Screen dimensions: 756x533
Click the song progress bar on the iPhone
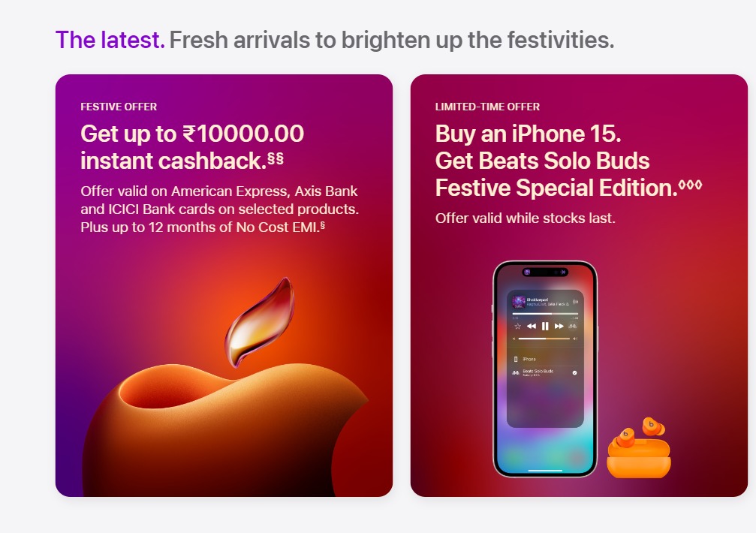pos(545,314)
